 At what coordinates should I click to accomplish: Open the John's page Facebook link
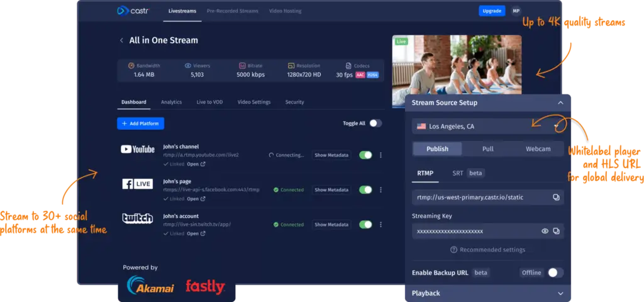(196, 199)
